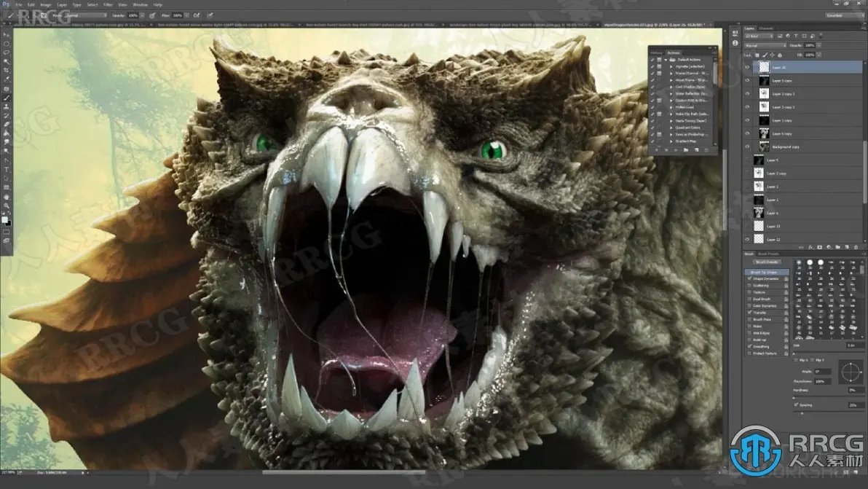Select the Crop tool
The height and width of the screenshot is (489, 868).
pyautogui.click(x=7, y=71)
